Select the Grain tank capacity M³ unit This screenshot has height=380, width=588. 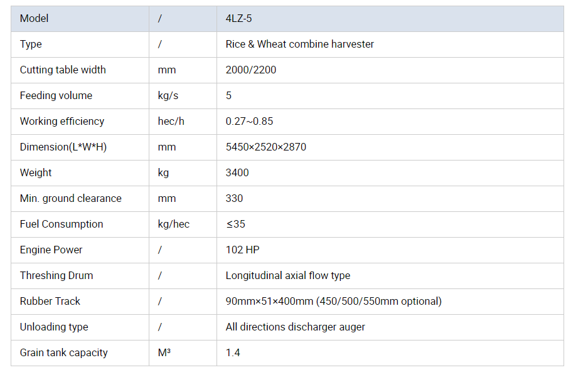point(164,352)
